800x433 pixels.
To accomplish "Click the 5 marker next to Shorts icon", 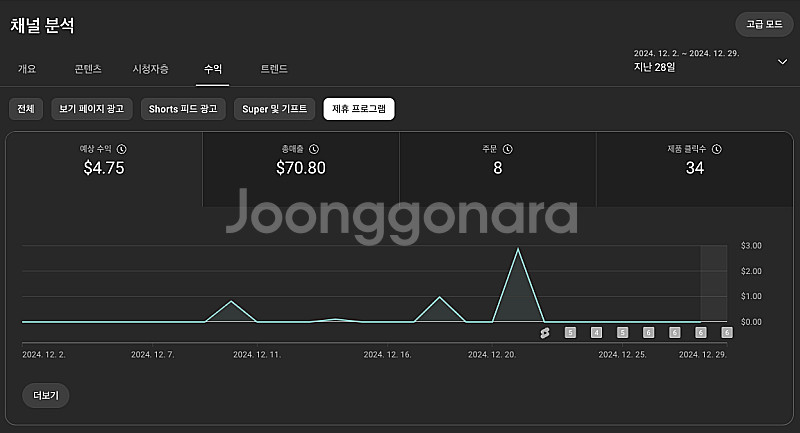I will pos(570,333).
